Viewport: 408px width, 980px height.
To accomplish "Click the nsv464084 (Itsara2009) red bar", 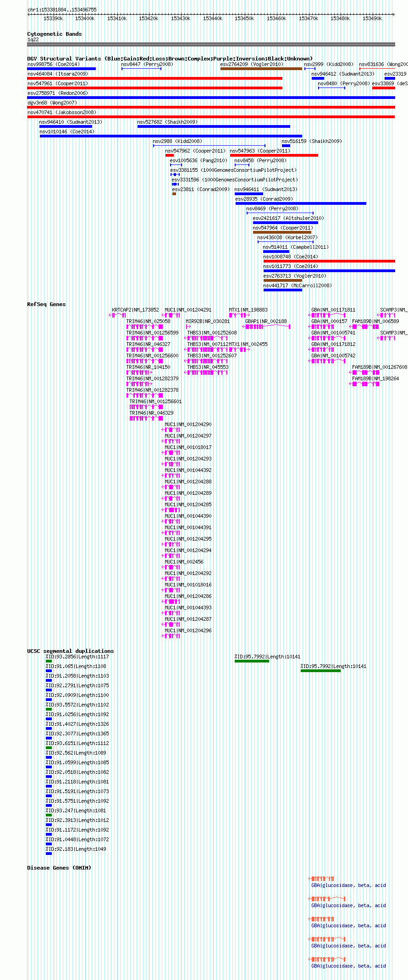I will [x=155, y=78].
